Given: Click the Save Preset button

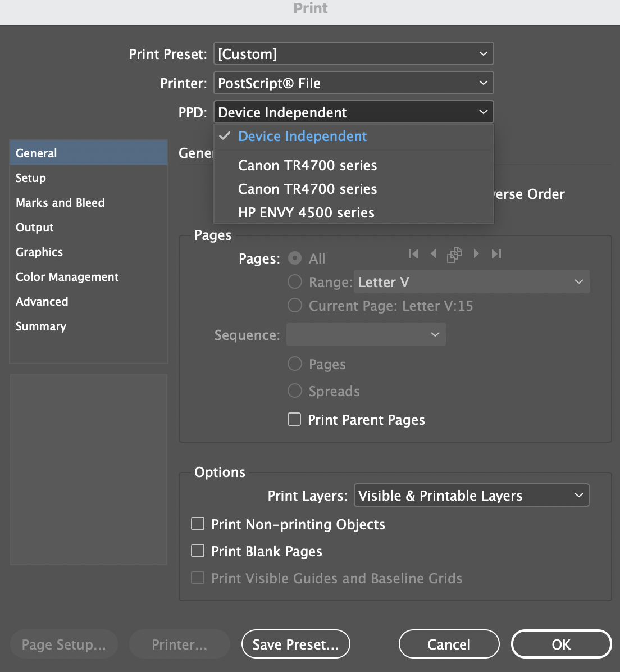Looking at the screenshot, I should tap(296, 644).
